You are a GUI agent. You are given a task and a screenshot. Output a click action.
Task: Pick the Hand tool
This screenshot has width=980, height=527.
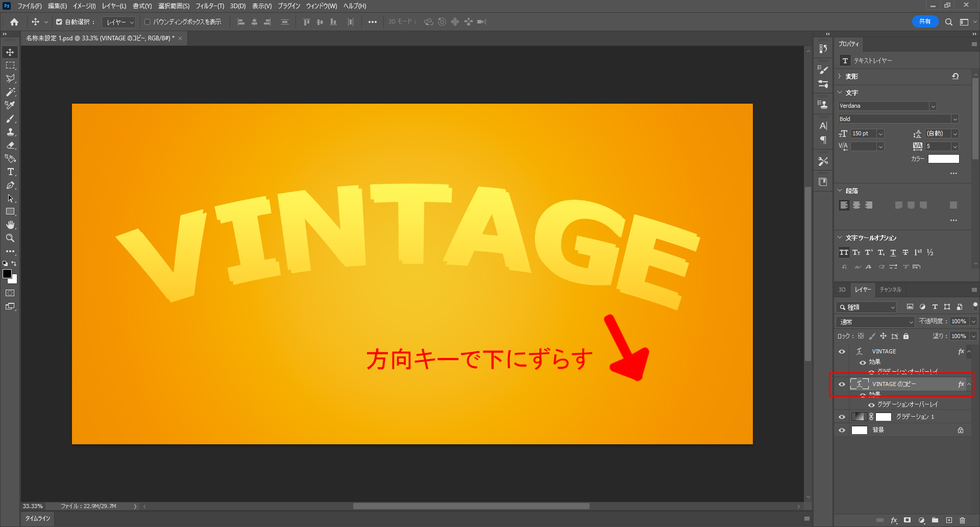10,225
